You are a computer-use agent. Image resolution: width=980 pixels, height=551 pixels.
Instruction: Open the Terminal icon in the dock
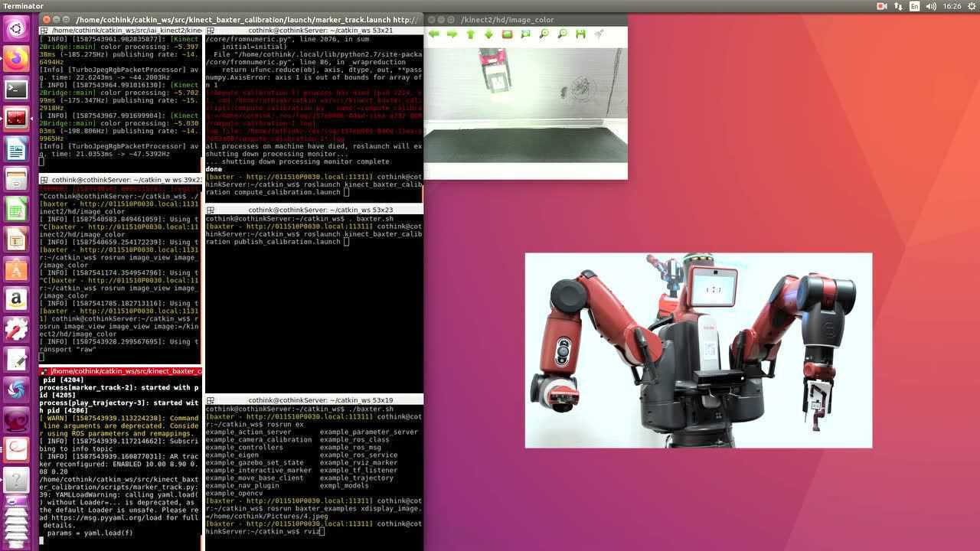tap(16, 89)
